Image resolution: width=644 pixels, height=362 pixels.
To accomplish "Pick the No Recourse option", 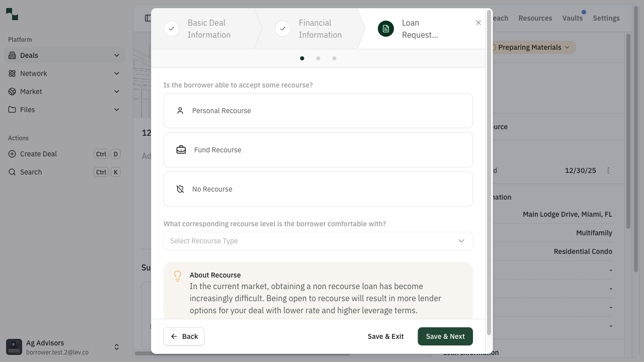I will (x=318, y=189).
